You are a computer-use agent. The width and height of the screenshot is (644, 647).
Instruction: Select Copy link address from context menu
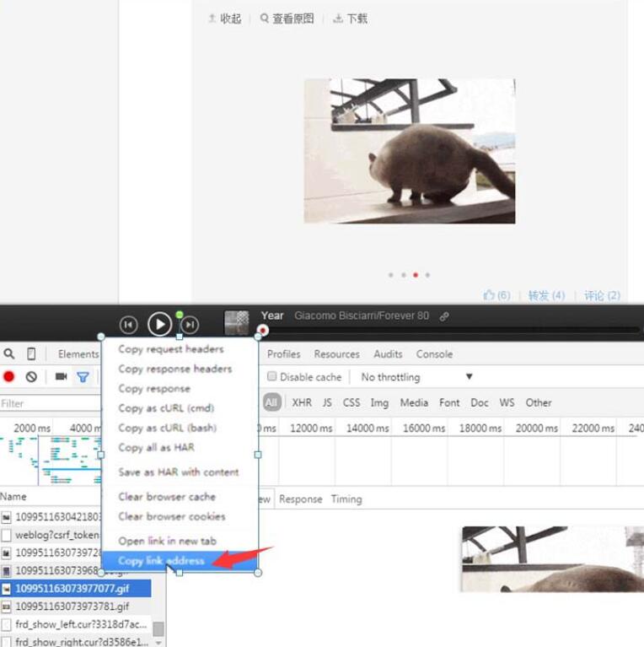click(x=161, y=561)
